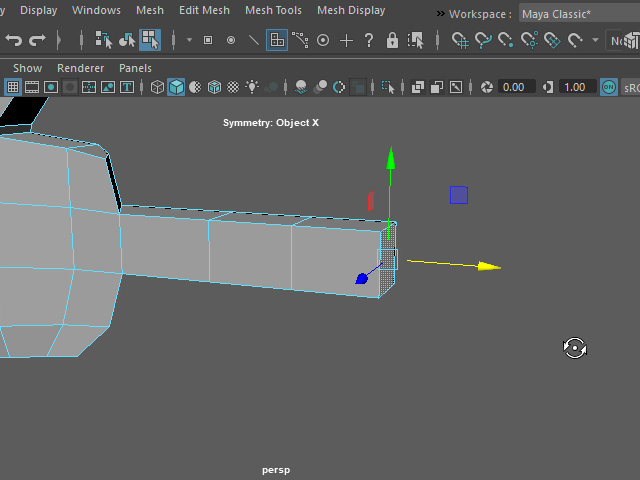
Task: Expand the selection mask dropdown arrow
Action: (x=190, y=40)
